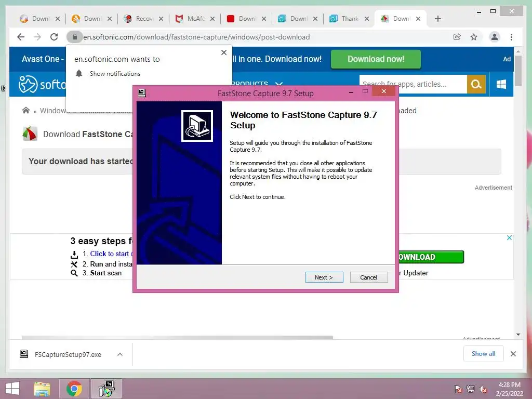The width and height of the screenshot is (532, 399).
Task: Click the Chrome taskbar icon
Action: (74, 389)
